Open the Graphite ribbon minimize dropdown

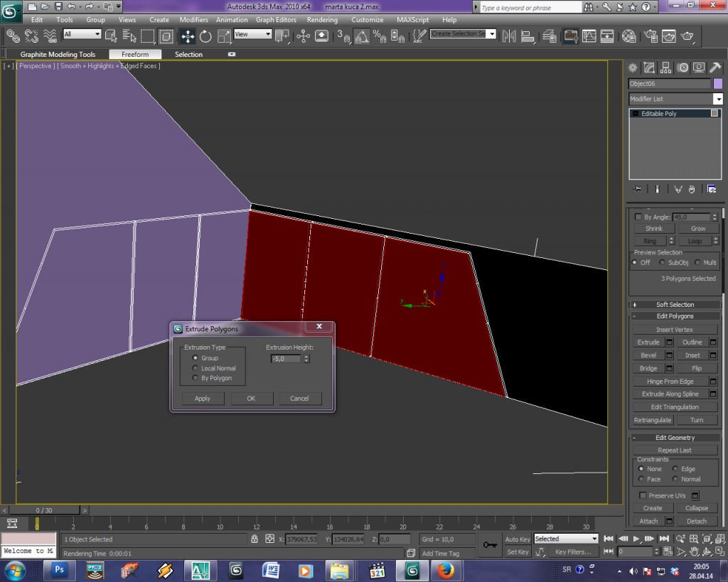pos(232,54)
